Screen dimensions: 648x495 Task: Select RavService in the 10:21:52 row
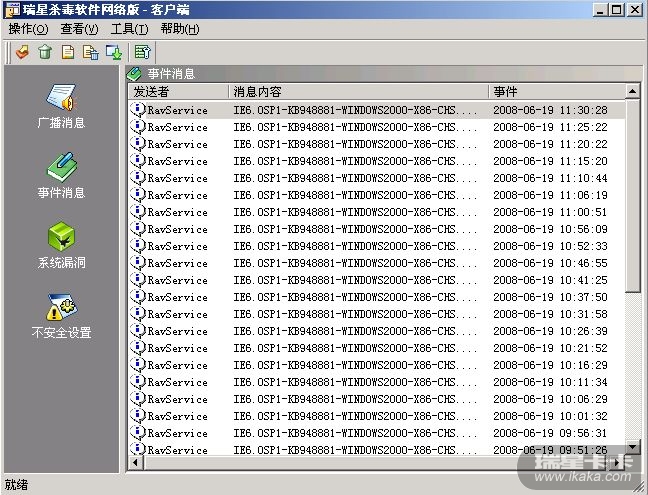pyautogui.click(x=177, y=348)
